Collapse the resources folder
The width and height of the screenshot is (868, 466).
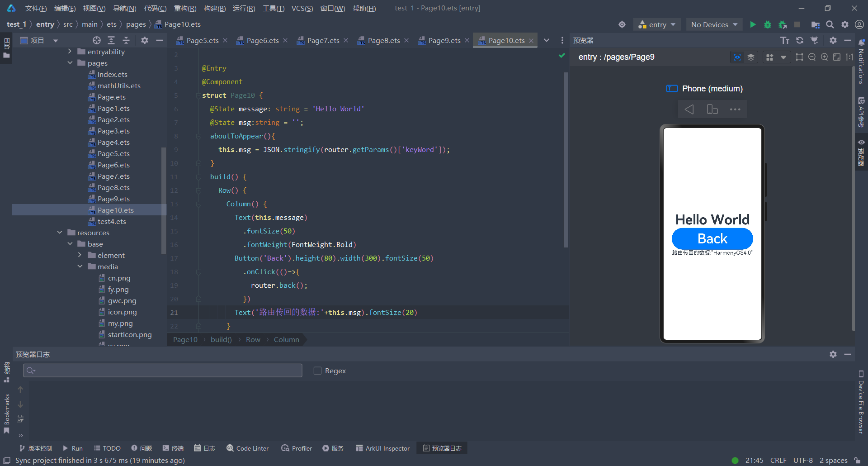(x=60, y=233)
